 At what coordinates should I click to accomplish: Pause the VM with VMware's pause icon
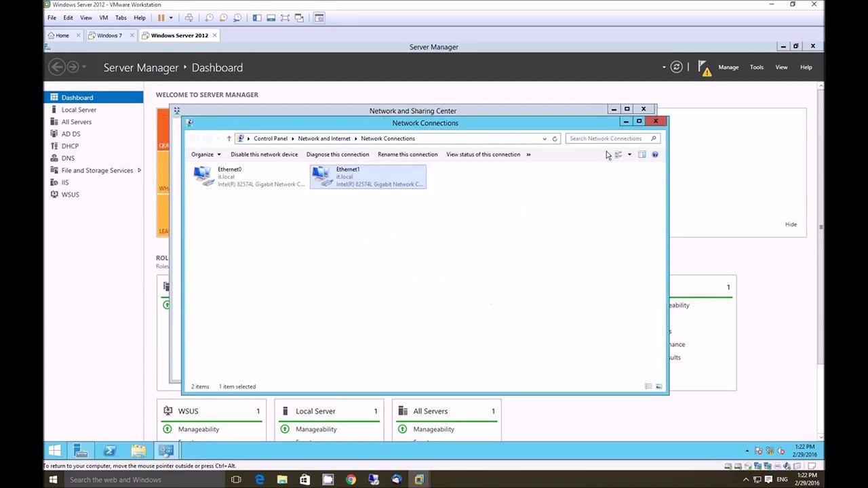coord(161,18)
